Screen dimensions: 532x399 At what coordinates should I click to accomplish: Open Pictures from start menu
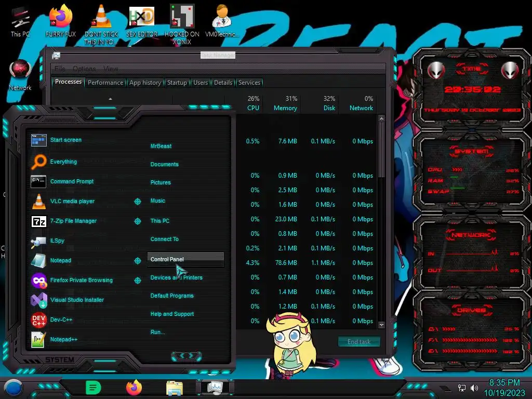pyautogui.click(x=161, y=182)
